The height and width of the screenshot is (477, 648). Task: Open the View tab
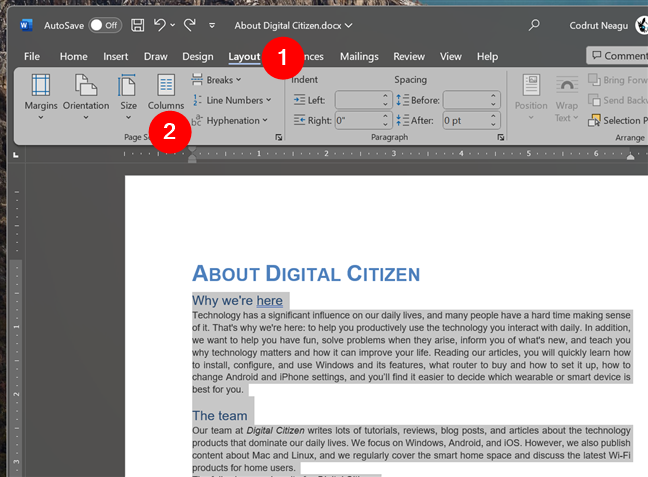450,56
